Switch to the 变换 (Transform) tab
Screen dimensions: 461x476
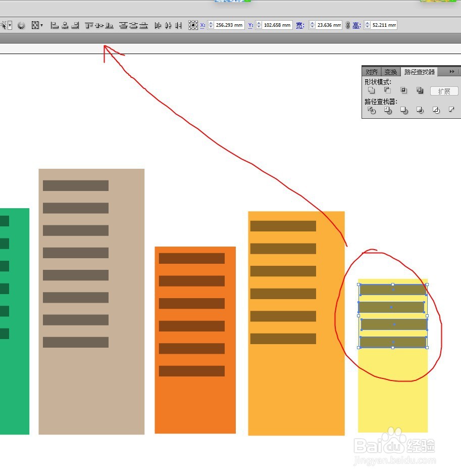(x=391, y=72)
